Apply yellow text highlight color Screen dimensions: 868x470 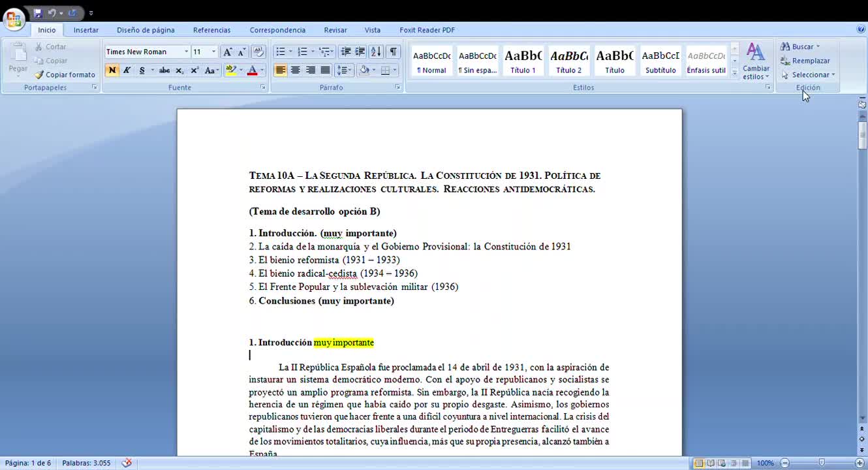point(230,70)
